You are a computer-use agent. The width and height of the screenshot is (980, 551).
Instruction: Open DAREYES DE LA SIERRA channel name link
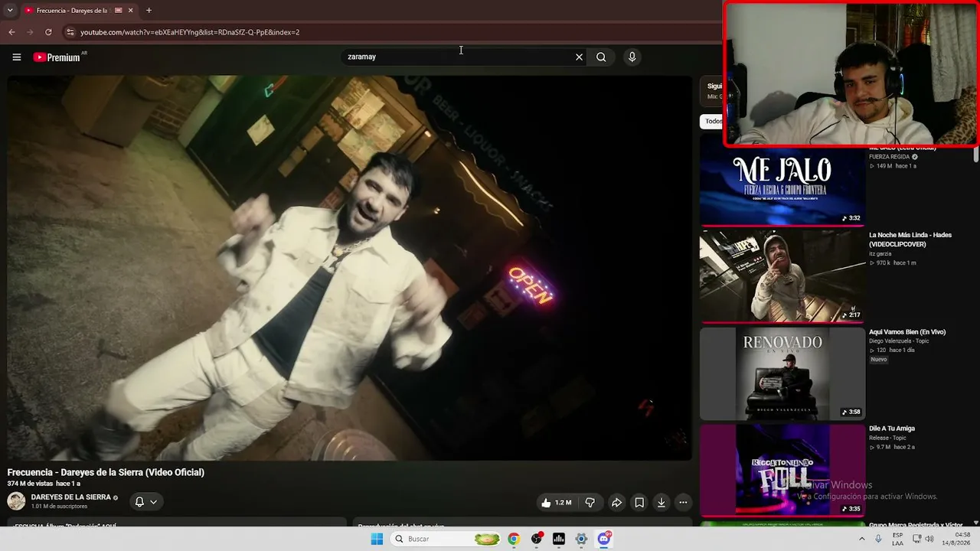pyautogui.click(x=71, y=497)
